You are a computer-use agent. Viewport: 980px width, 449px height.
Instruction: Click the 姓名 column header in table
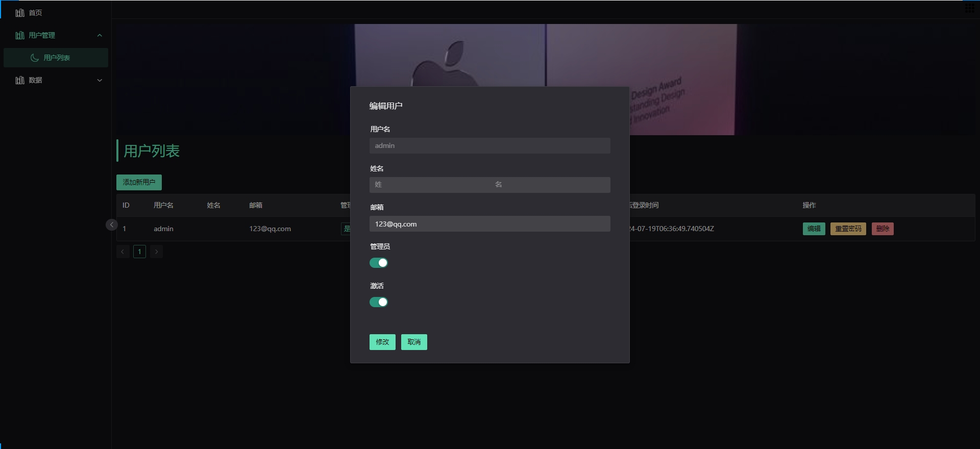213,205
